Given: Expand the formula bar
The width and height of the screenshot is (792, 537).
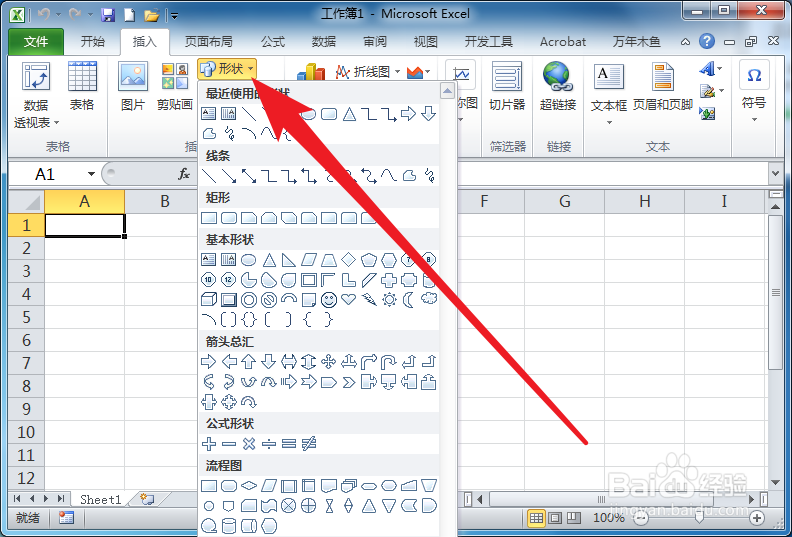Looking at the screenshot, I should pyautogui.click(x=775, y=174).
